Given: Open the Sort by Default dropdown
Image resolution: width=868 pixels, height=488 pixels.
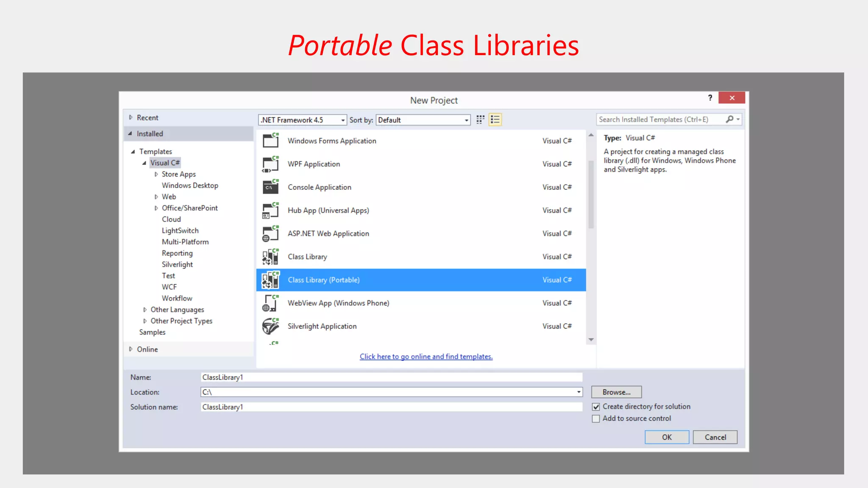Looking at the screenshot, I should (423, 120).
